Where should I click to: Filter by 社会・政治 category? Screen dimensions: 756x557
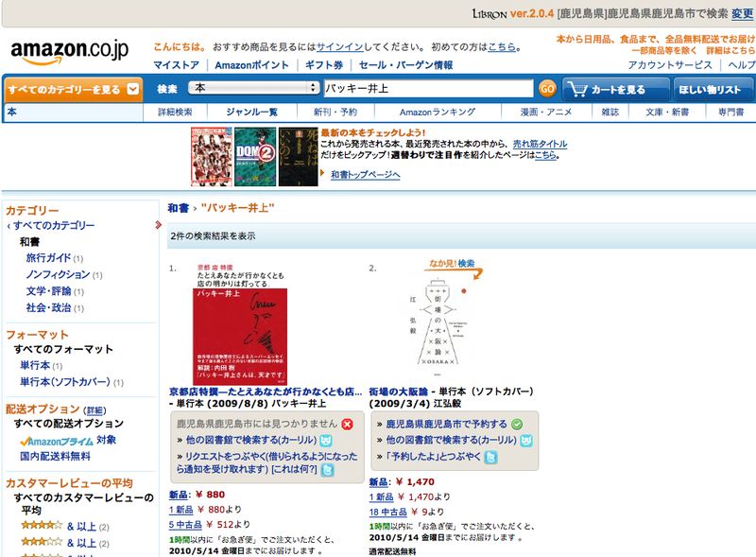pos(48,307)
